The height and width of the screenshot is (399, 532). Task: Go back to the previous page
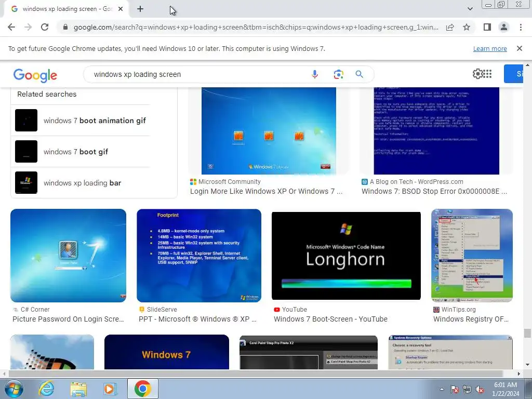coord(11,27)
